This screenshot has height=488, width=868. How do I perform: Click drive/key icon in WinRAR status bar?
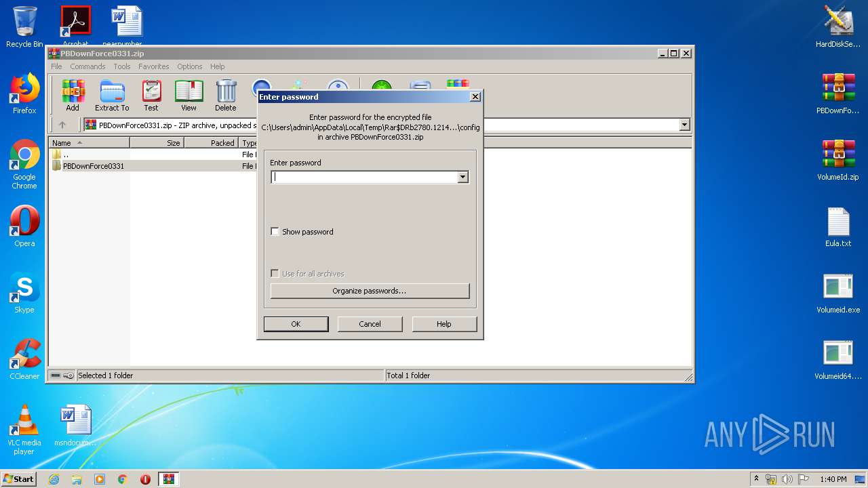pyautogui.click(x=62, y=375)
